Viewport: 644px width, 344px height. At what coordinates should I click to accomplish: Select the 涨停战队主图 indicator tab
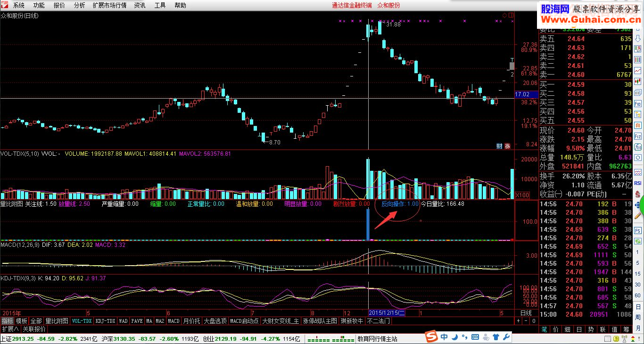tap(320, 321)
